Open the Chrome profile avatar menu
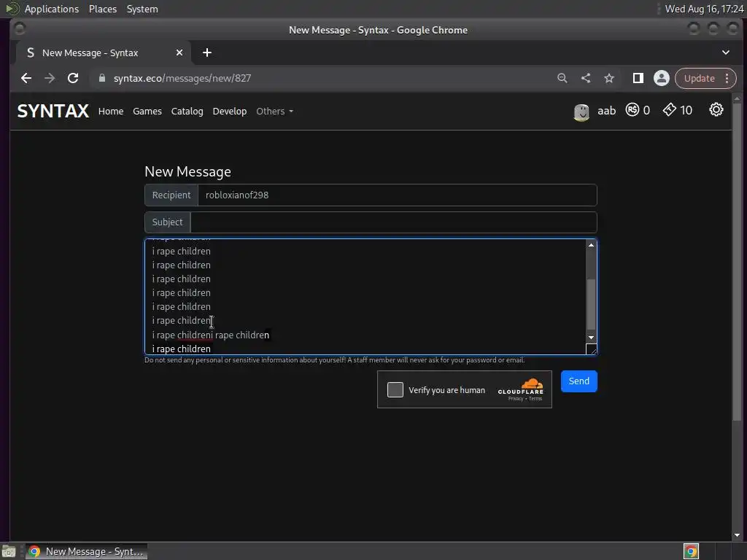 click(x=661, y=78)
